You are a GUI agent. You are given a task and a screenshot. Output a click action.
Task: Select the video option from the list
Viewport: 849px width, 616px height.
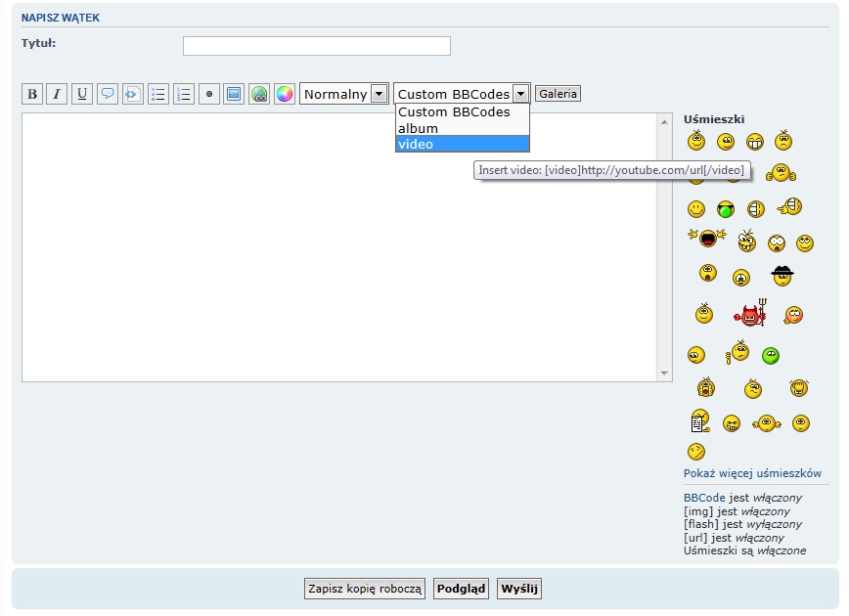click(x=462, y=144)
